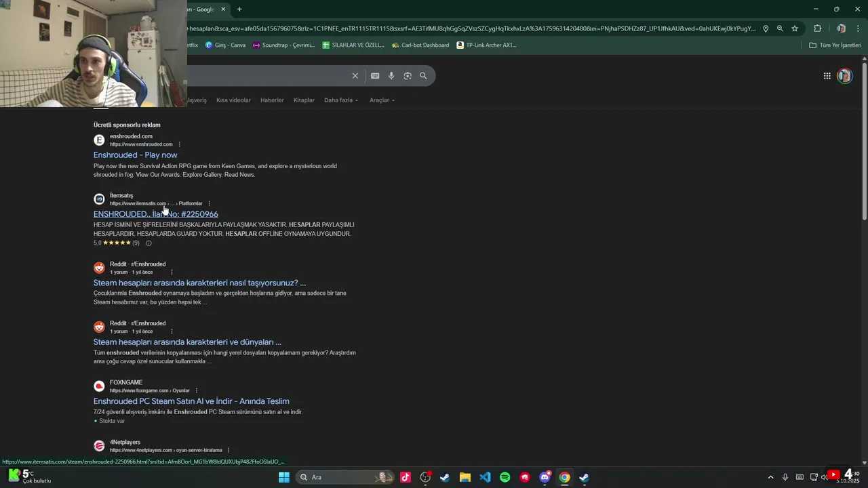Open options for enshrouded.com ad
The height and width of the screenshot is (488, 868).
point(180,144)
